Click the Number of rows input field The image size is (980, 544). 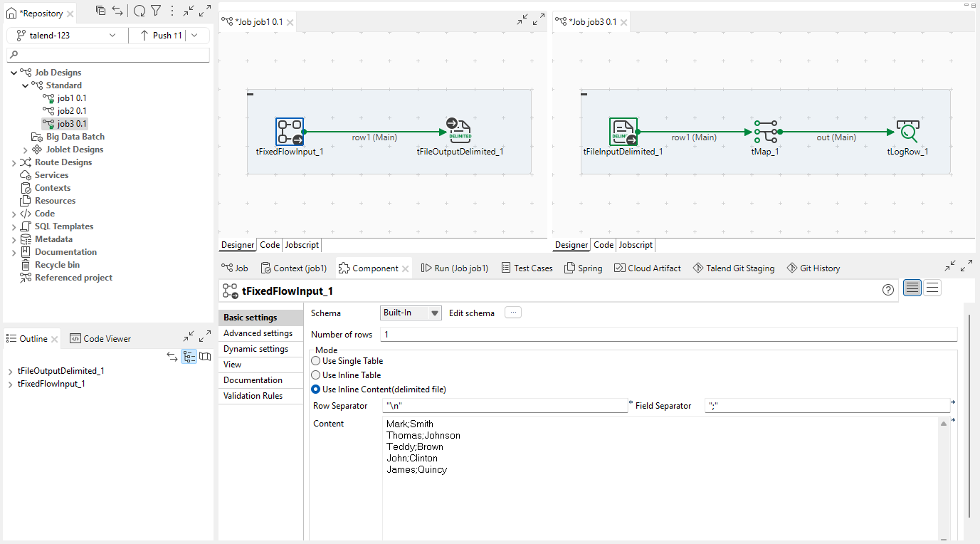coord(669,335)
